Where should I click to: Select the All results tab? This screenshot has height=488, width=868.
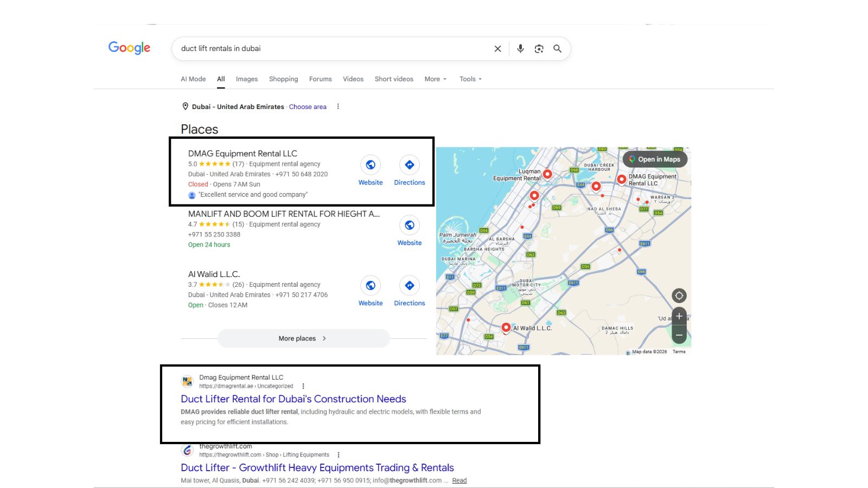coord(221,79)
